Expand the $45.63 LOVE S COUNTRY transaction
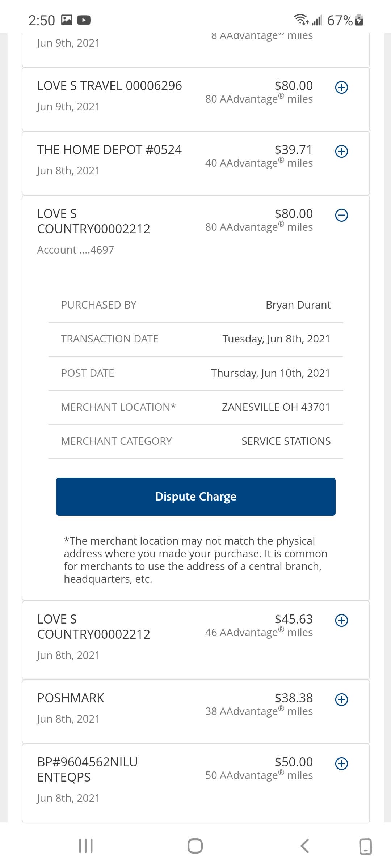The image size is (391, 868). tap(341, 621)
